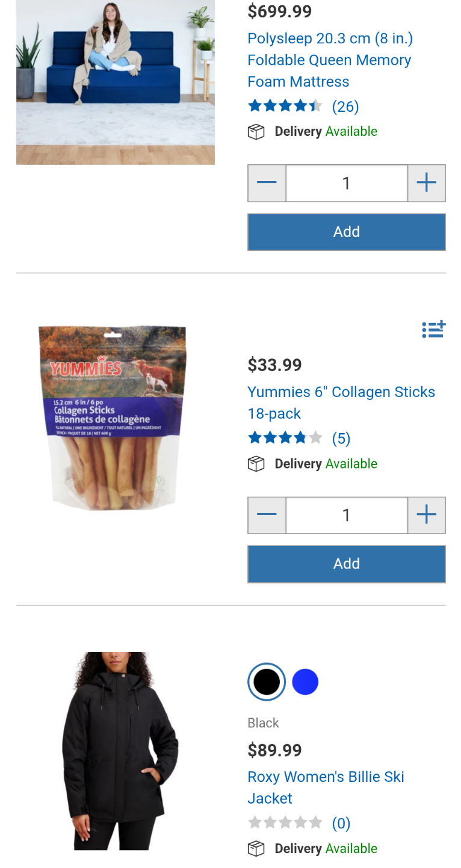
Task: View the 5 Collagen Sticks reviews
Action: [x=341, y=438]
